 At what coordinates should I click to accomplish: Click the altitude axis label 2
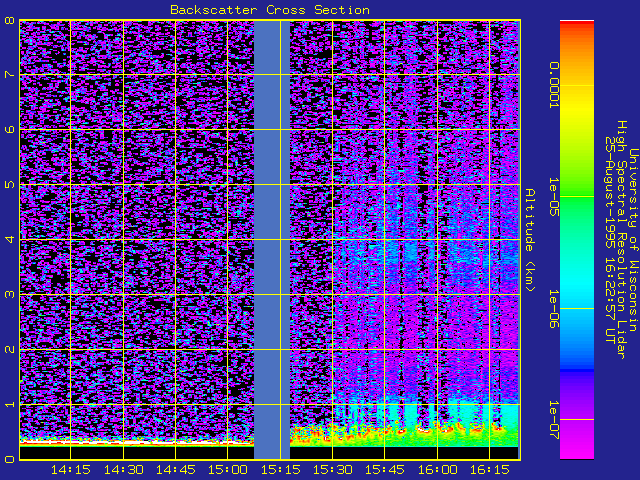9,349
